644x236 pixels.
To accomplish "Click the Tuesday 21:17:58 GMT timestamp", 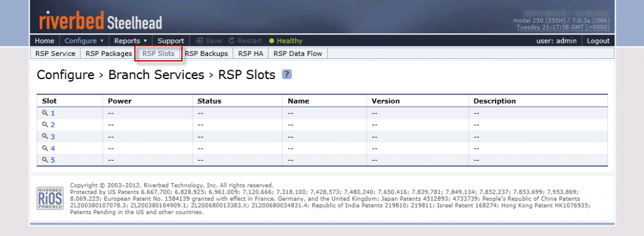I will (x=563, y=27).
